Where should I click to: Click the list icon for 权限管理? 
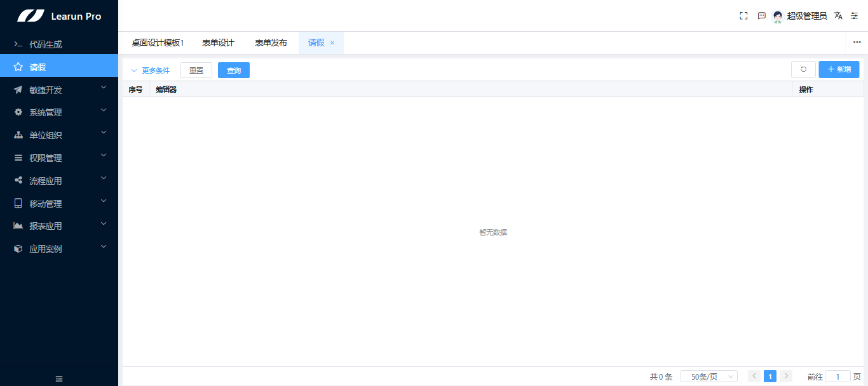tap(18, 158)
